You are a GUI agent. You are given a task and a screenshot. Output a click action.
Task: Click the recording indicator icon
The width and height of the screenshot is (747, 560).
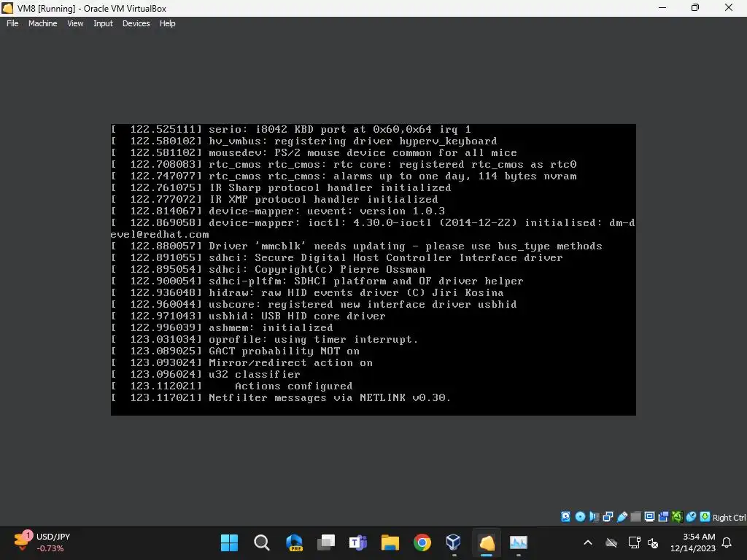coord(663,517)
